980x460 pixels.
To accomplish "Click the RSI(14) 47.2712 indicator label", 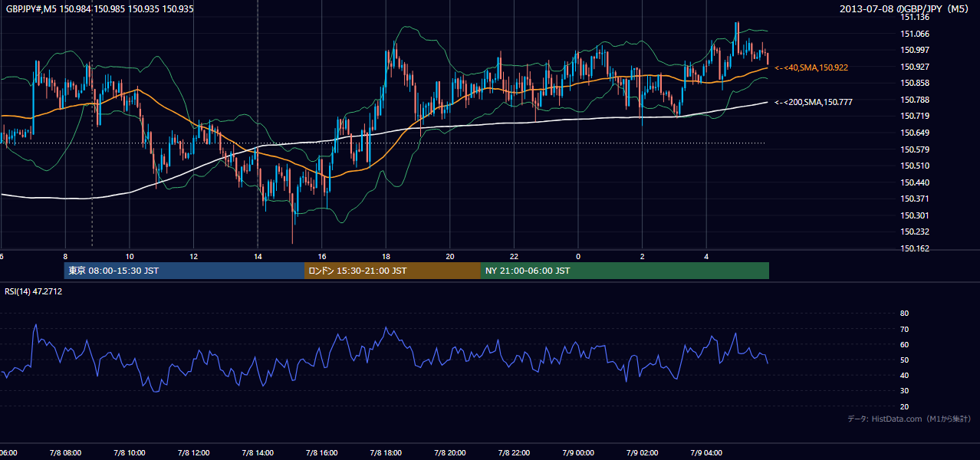I will tap(34, 291).
